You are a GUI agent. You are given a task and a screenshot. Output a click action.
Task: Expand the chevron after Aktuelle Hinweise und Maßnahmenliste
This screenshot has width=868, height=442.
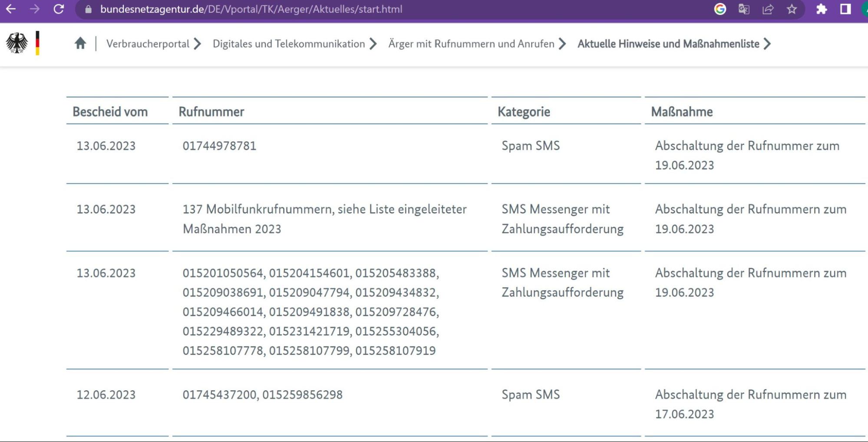click(x=768, y=43)
